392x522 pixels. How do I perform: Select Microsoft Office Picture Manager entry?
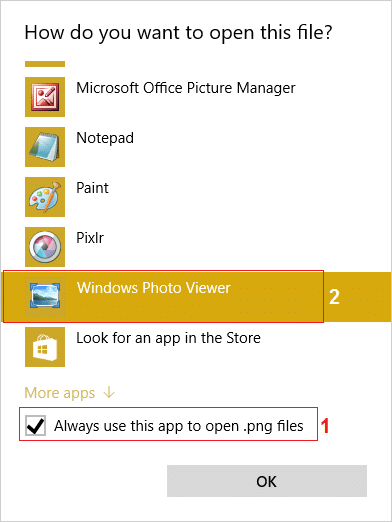186,88
